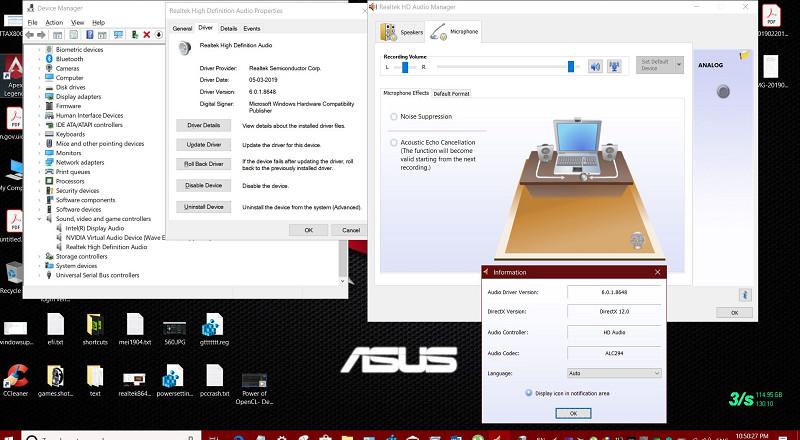Open the Set Default Device dropdown arrow
This screenshot has width=800, height=440.
(x=679, y=65)
